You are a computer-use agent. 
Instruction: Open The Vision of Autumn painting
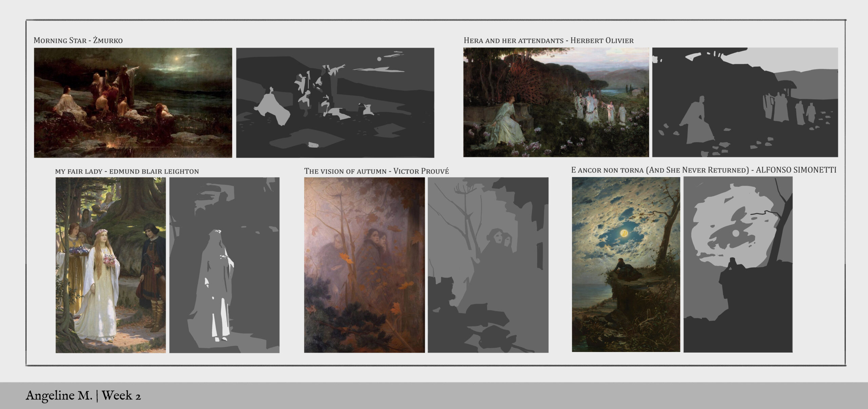tap(364, 265)
